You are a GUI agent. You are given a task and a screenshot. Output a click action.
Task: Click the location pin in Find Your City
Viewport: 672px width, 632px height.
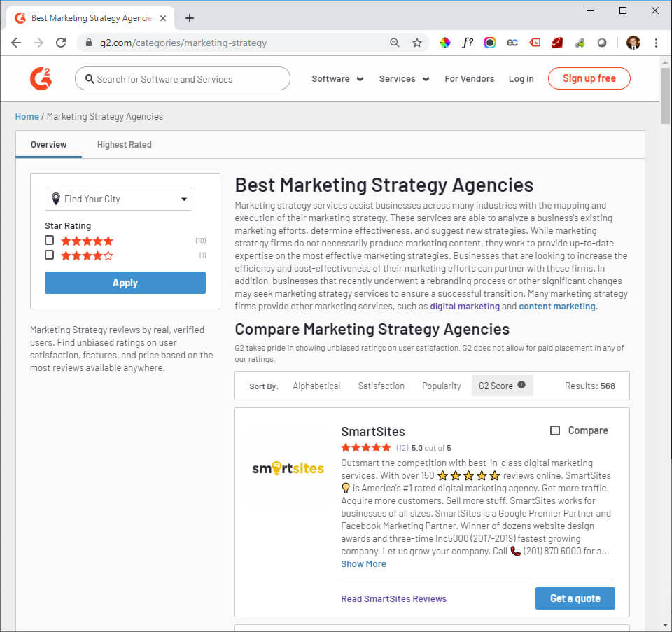(56, 199)
